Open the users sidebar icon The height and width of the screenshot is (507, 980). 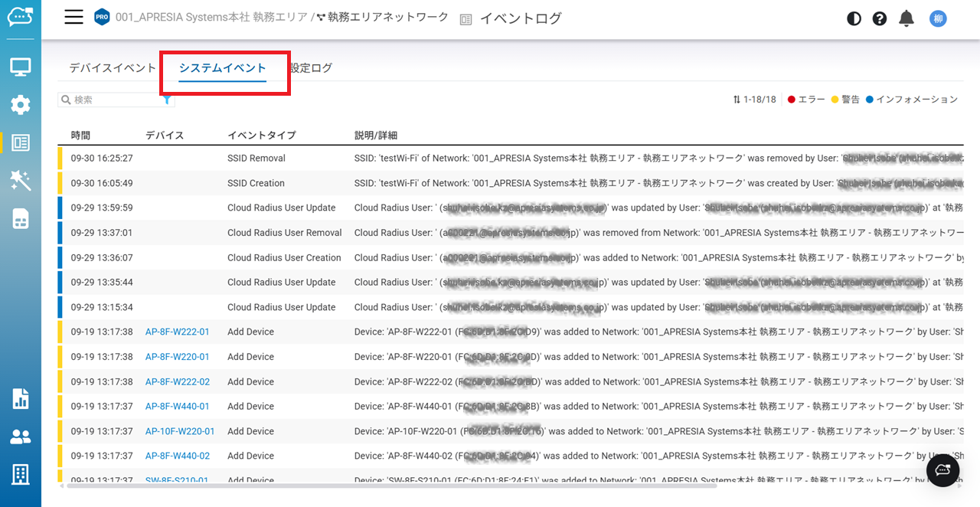[21, 437]
